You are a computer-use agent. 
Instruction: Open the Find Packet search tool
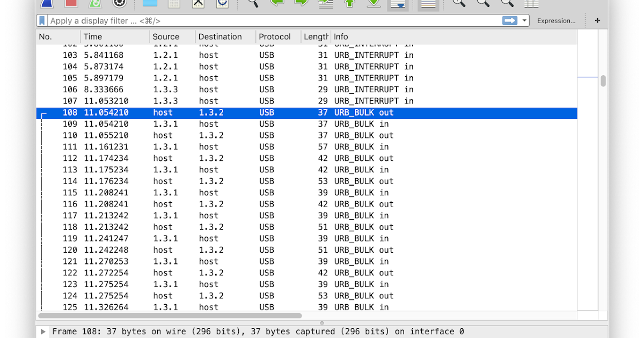(252, 3)
